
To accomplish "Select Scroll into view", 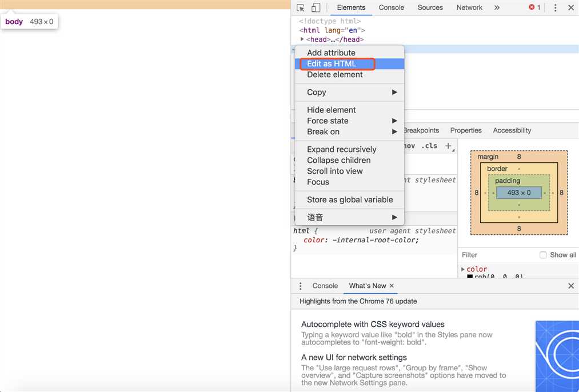I will pyautogui.click(x=349, y=171).
